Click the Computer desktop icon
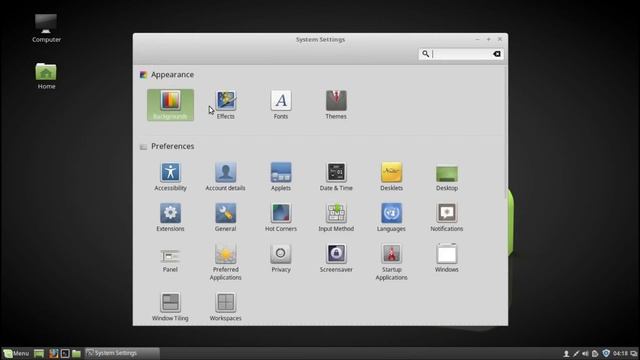Viewport: 640px width, 360px height. coord(46,28)
